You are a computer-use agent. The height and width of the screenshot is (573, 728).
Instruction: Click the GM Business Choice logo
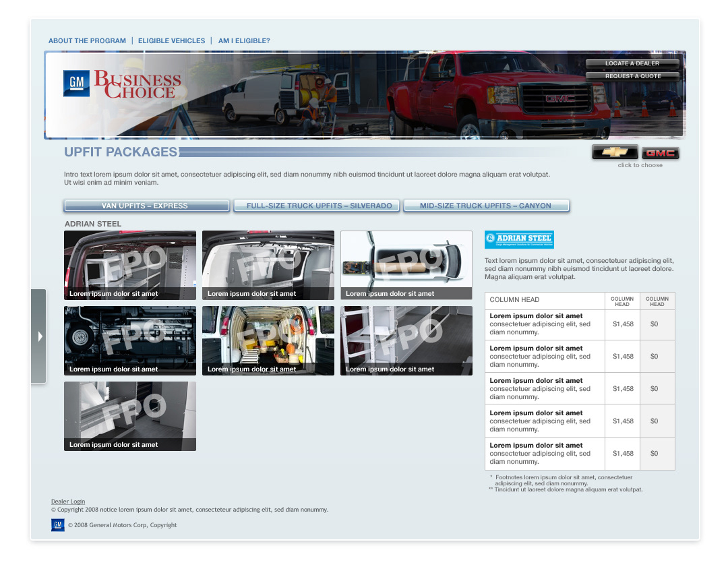pyautogui.click(x=123, y=84)
